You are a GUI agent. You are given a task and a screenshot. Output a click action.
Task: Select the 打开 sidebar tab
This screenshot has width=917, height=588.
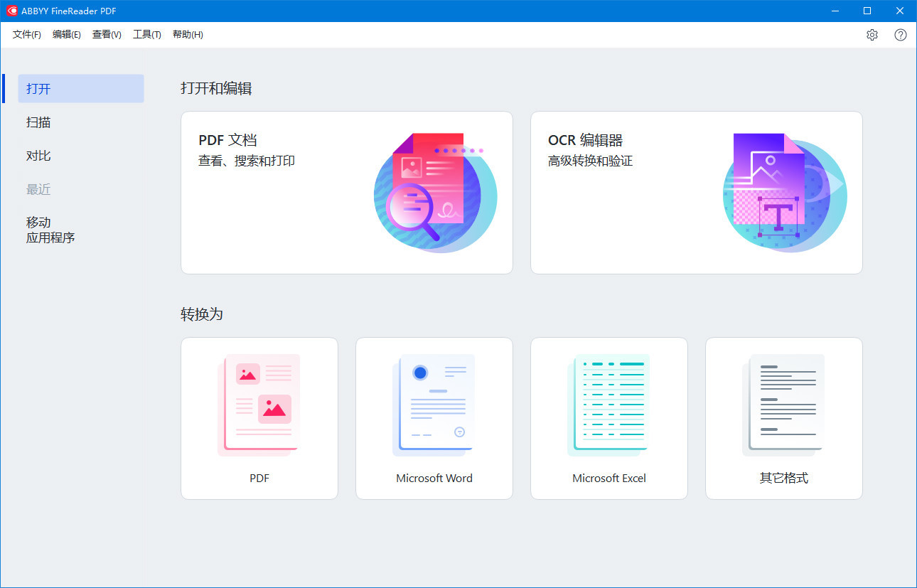point(81,89)
